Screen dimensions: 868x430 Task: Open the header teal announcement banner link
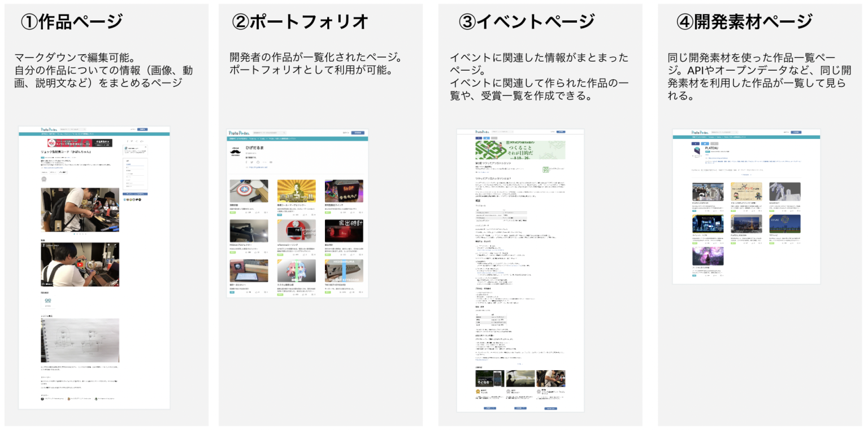click(68, 134)
